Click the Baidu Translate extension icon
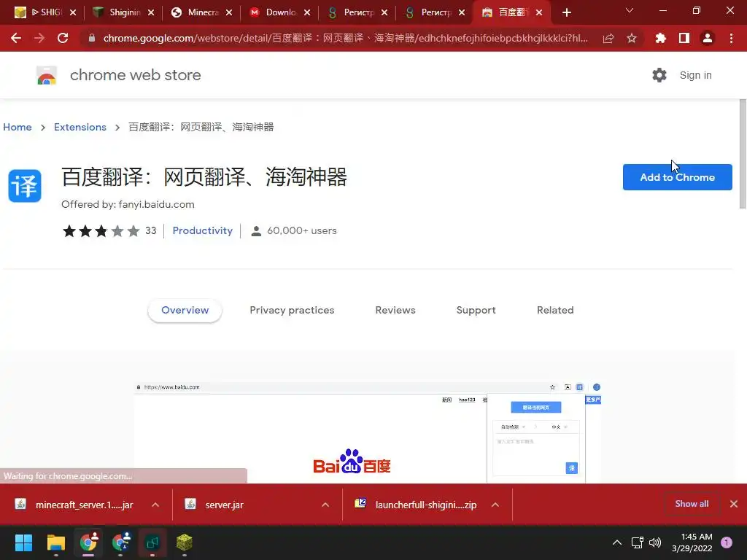Viewport: 747px width, 560px height. (25, 186)
